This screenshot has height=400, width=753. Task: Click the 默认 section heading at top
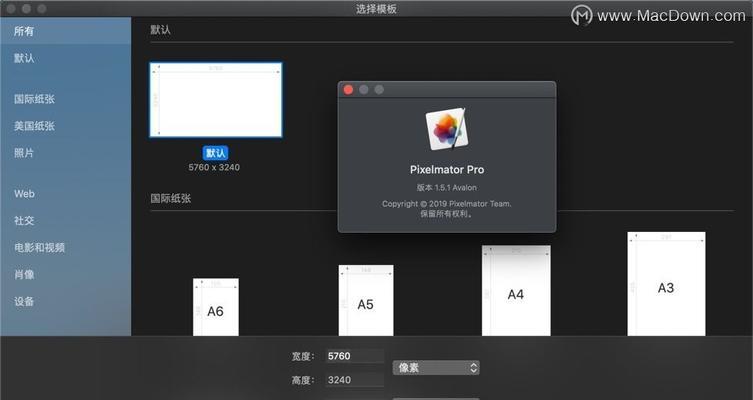coord(160,30)
